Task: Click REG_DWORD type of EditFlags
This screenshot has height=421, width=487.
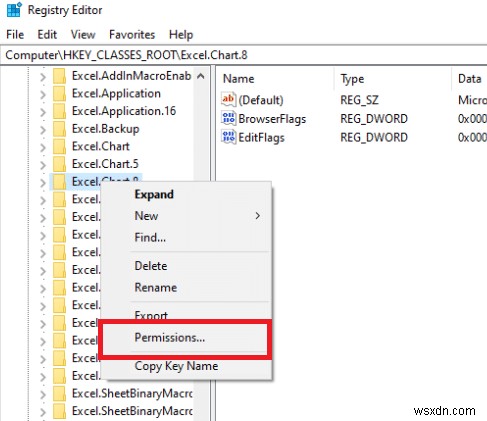Action: tap(374, 137)
